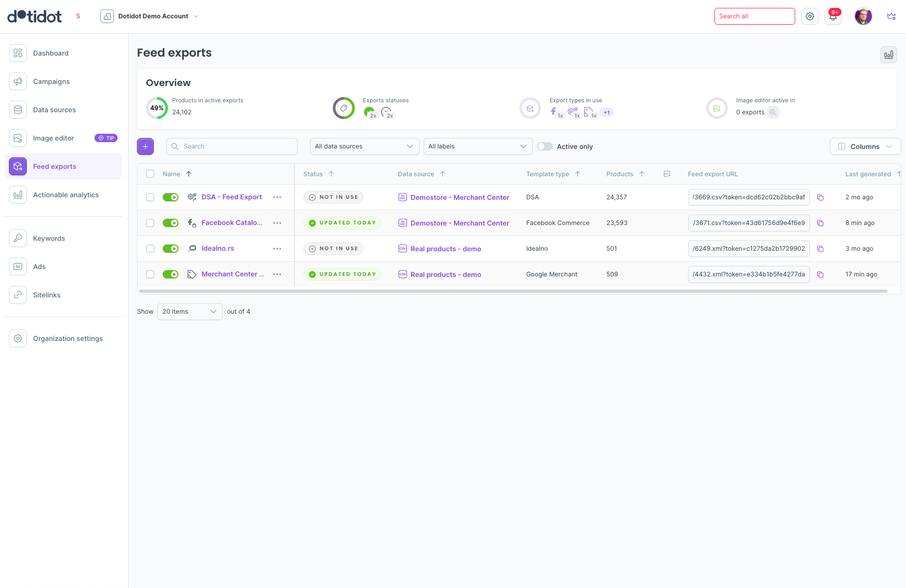Open the All labels dropdown

(477, 146)
